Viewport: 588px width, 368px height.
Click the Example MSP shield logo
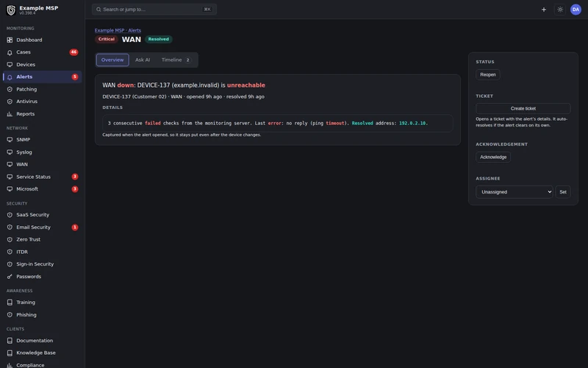11,10
